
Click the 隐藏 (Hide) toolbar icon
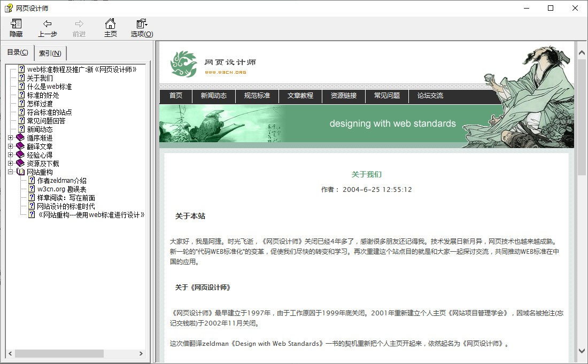pos(16,24)
